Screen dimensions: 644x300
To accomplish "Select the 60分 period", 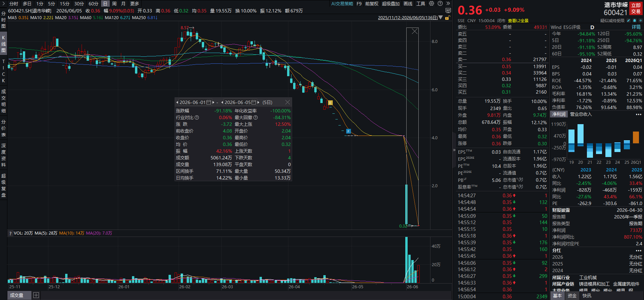I will (93, 4).
